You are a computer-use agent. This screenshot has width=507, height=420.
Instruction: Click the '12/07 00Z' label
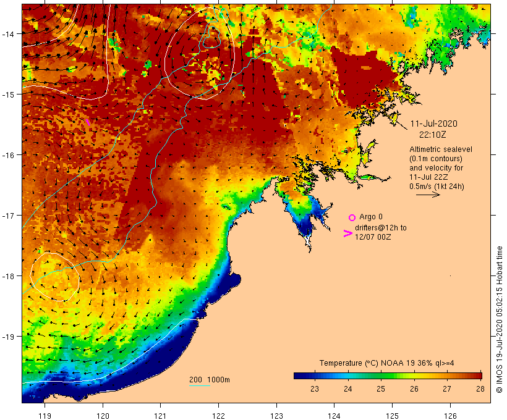coord(373,237)
